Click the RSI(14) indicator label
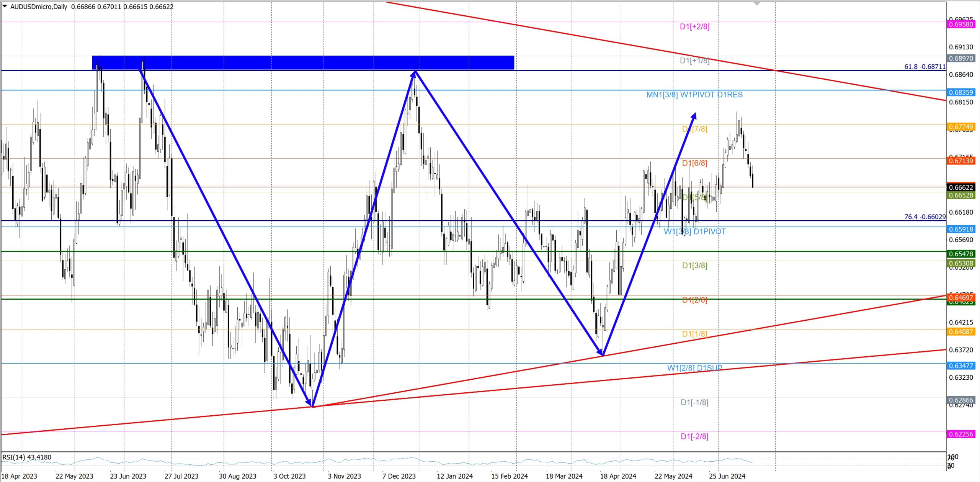 pos(27,457)
